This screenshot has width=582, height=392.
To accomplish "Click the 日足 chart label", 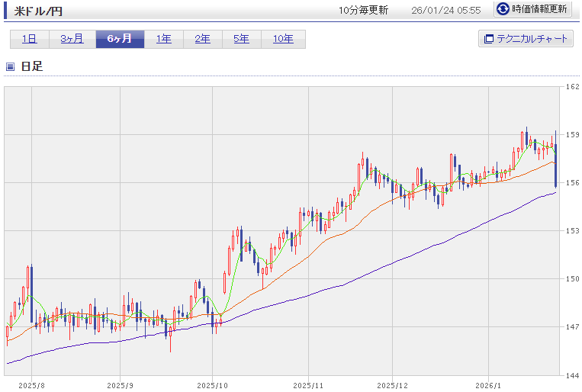I will (31, 66).
